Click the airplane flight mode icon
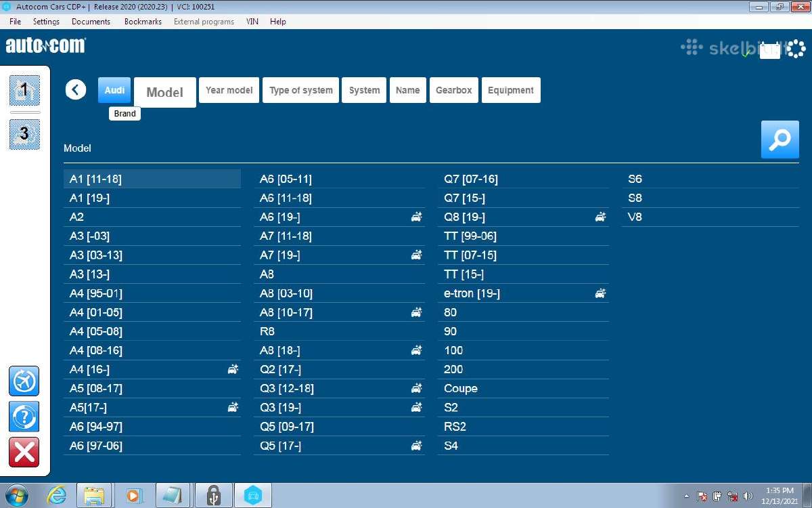 (x=24, y=381)
